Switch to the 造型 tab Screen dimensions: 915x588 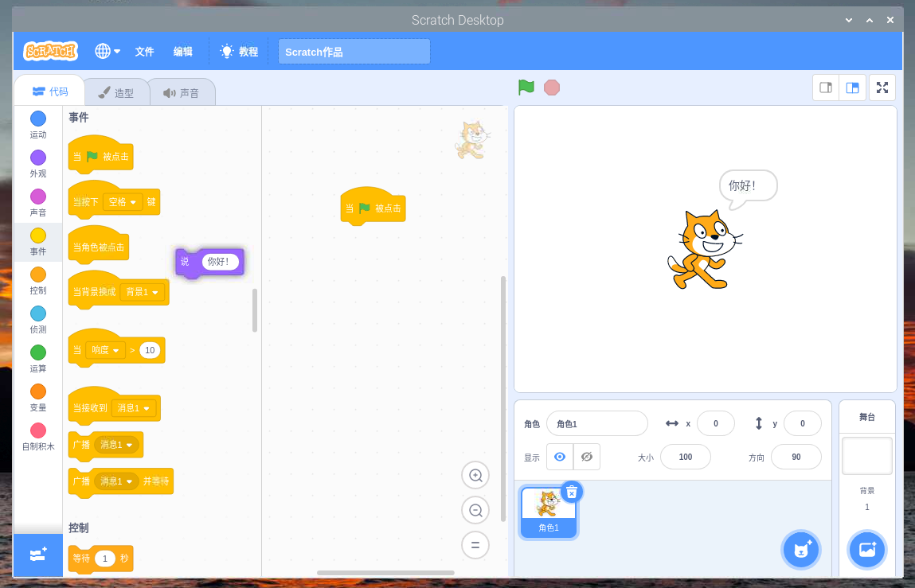(115, 93)
